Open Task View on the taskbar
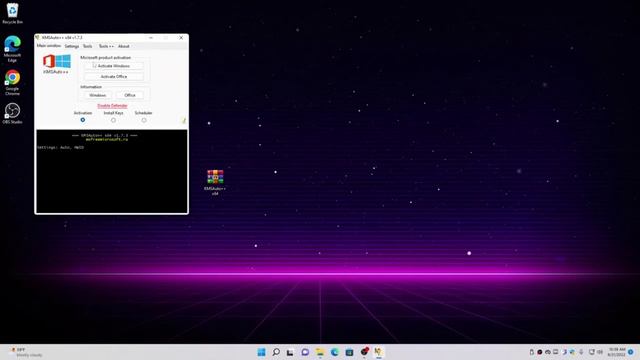The height and width of the screenshot is (360, 640). (290, 352)
